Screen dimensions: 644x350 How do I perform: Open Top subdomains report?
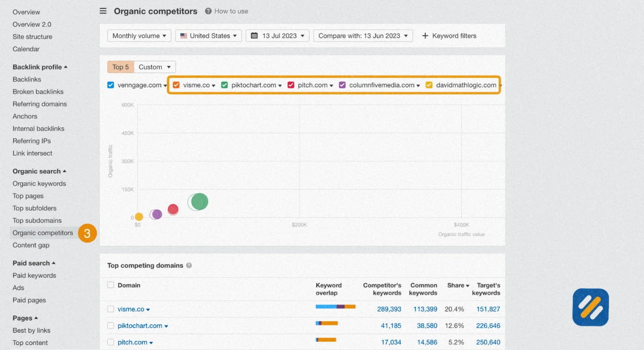click(37, 221)
